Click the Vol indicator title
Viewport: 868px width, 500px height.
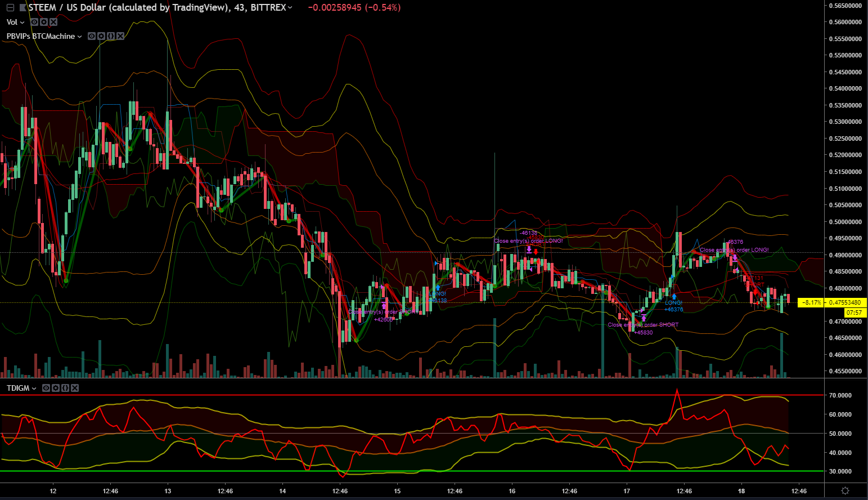[12, 23]
